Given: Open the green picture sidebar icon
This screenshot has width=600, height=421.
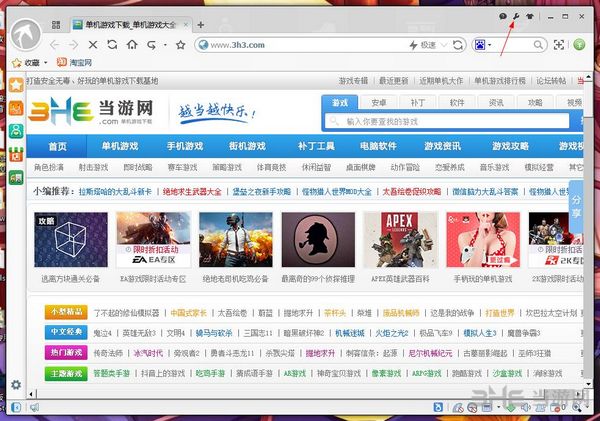Looking at the screenshot, I should click(x=16, y=178).
